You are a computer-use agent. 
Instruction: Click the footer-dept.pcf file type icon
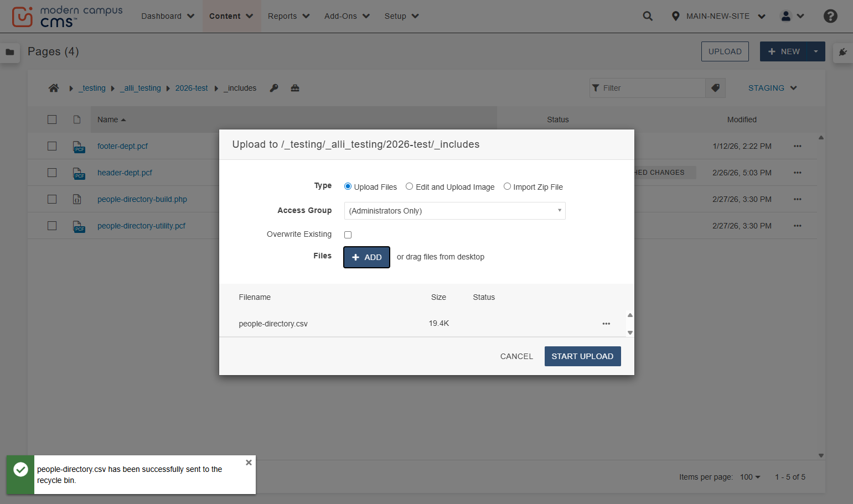[x=79, y=147]
